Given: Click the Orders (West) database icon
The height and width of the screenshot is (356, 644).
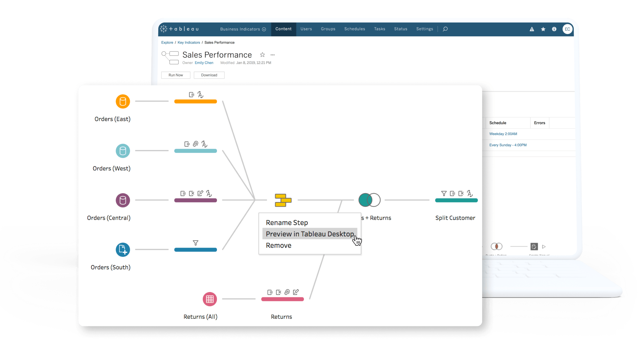Looking at the screenshot, I should pos(122,152).
